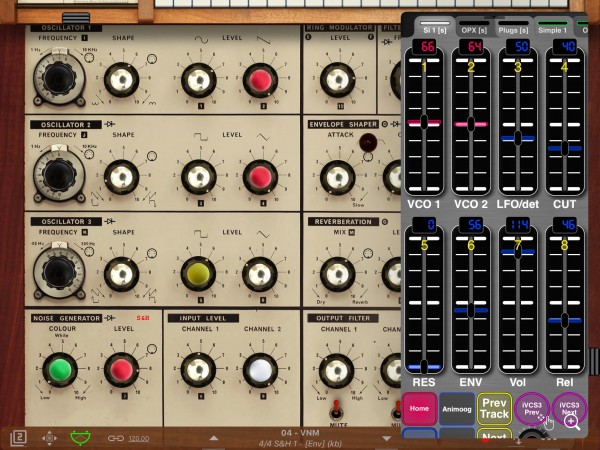This screenshot has height=450, width=600.
Task: Tap number badge 7 under Noise Level knob
Action: (x=124, y=396)
